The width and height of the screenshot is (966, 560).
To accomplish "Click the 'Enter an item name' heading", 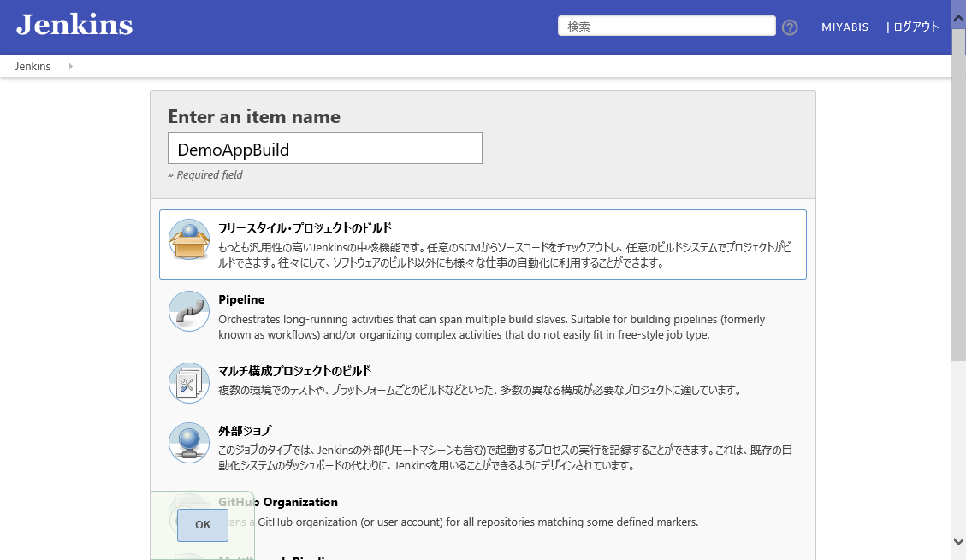I will 254,116.
